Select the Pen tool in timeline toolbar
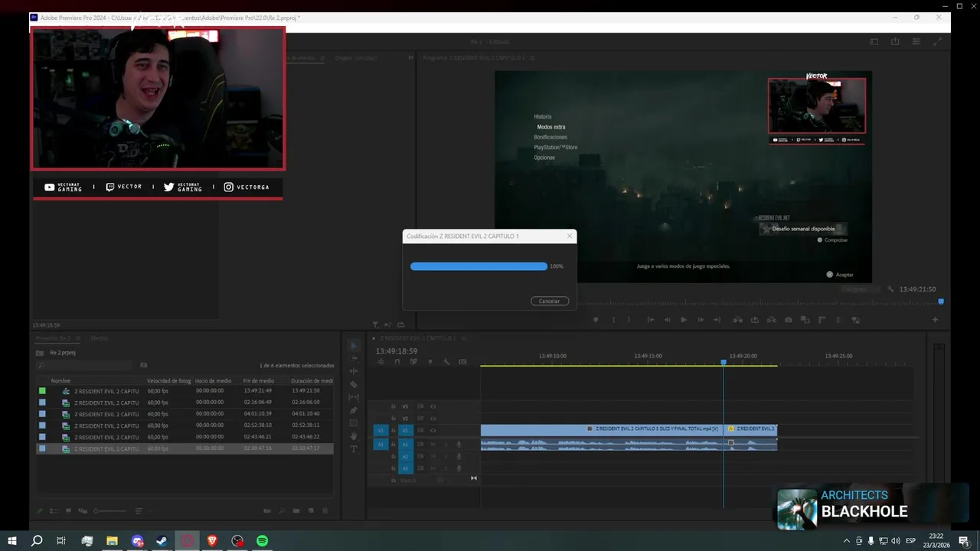The width and height of the screenshot is (980, 551). pos(354,410)
